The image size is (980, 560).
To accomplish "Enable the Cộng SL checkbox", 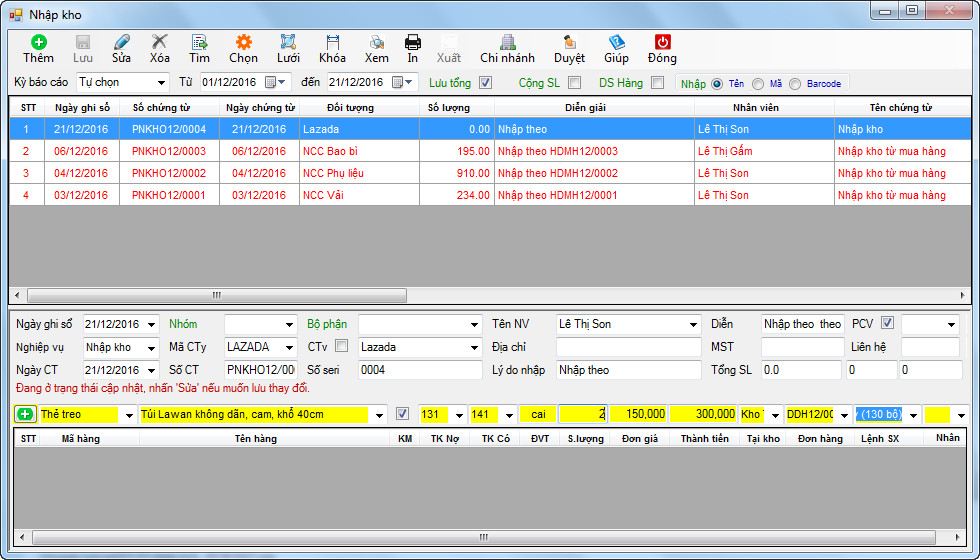I will (x=574, y=82).
